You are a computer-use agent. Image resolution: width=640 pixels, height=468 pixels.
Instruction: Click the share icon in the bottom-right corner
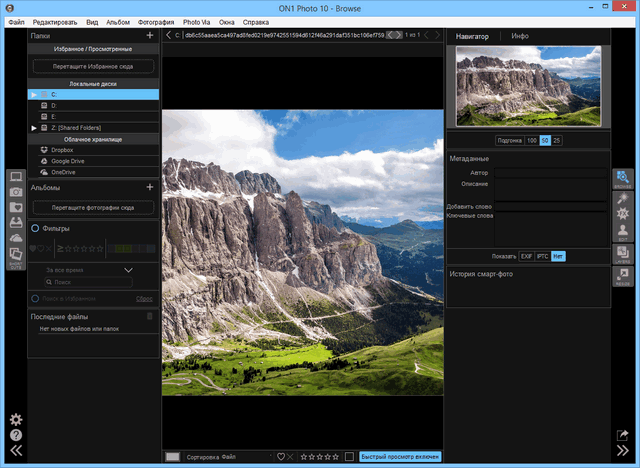(622, 436)
